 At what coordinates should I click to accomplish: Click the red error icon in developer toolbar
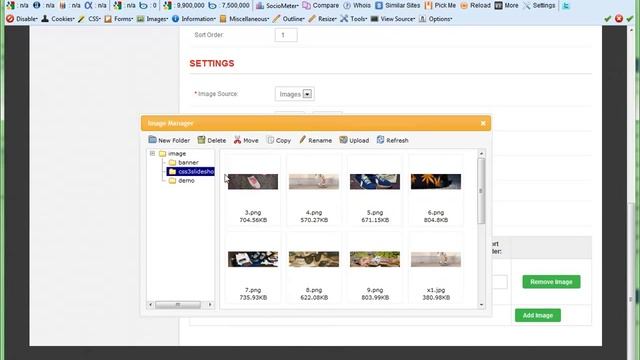click(619, 18)
